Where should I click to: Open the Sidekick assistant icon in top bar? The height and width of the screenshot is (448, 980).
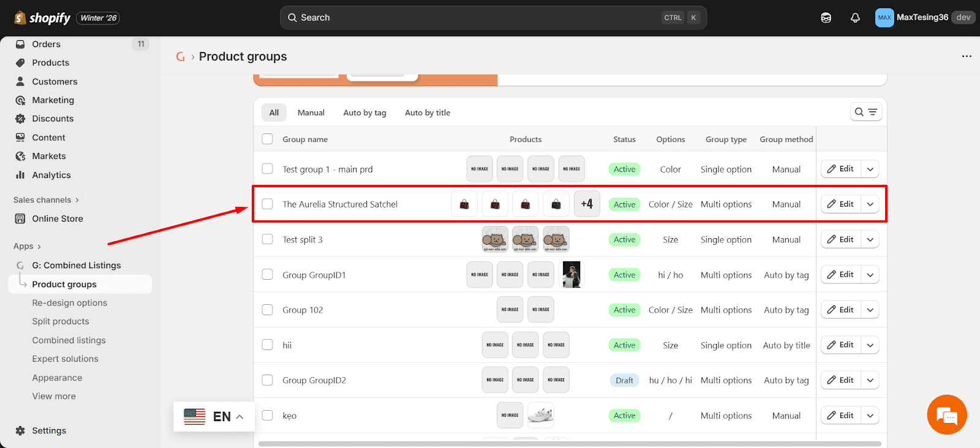pos(826,18)
